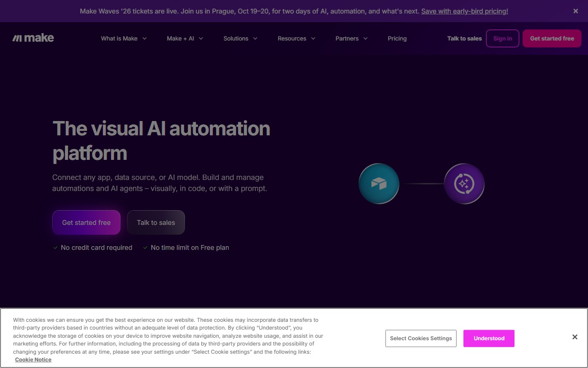
Task: Expand the Partners menu chevron
Action: coord(365,38)
